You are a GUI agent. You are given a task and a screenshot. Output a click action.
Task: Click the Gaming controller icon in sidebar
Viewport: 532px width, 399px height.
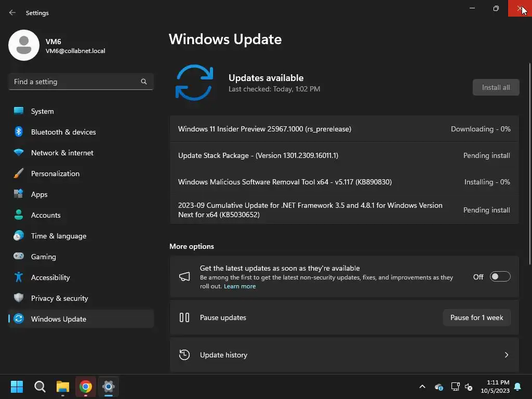click(19, 256)
